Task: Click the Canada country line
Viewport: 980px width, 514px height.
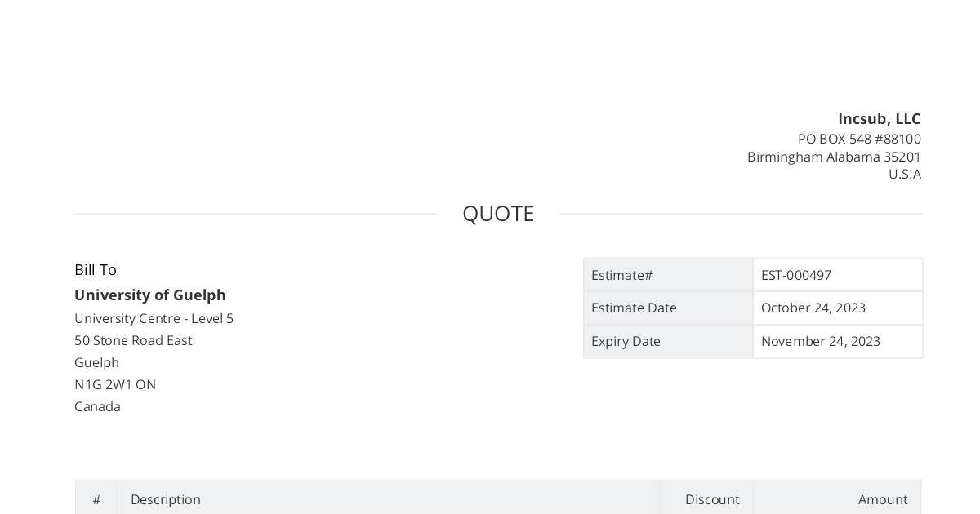Action: pyautogui.click(x=97, y=406)
